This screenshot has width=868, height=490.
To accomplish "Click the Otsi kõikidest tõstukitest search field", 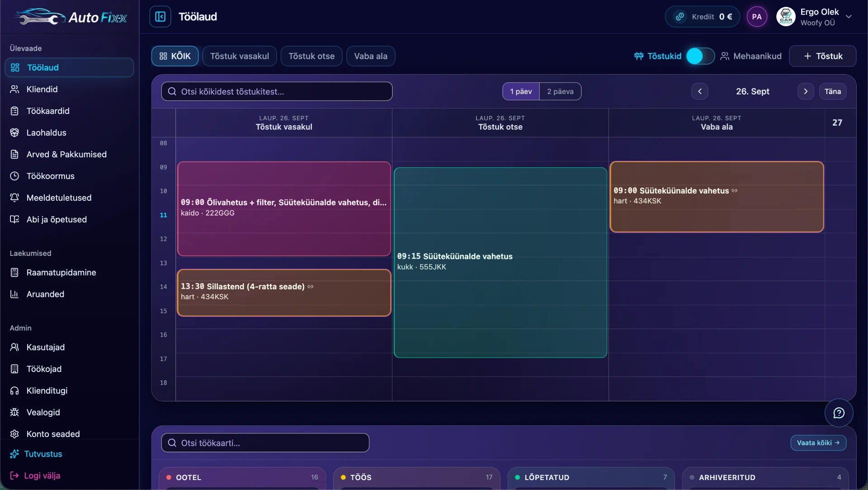I will [277, 91].
